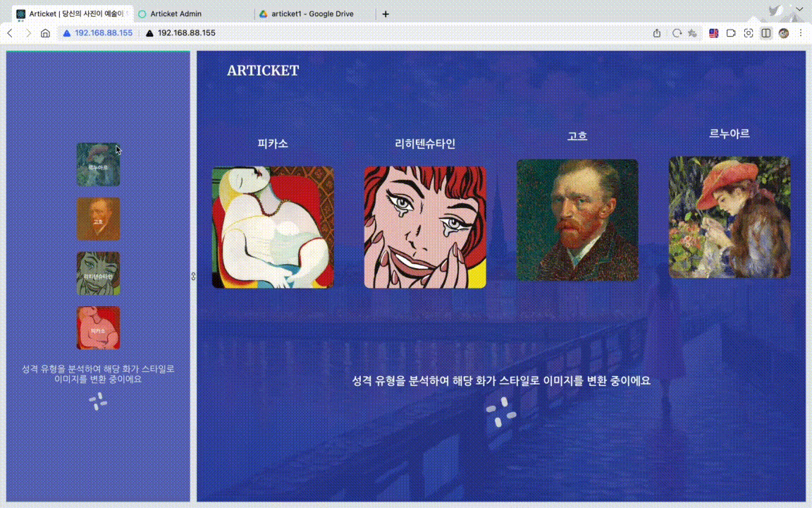Click the share icon in the address bar
The height and width of the screenshot is (508, 812).
point(657,33)
